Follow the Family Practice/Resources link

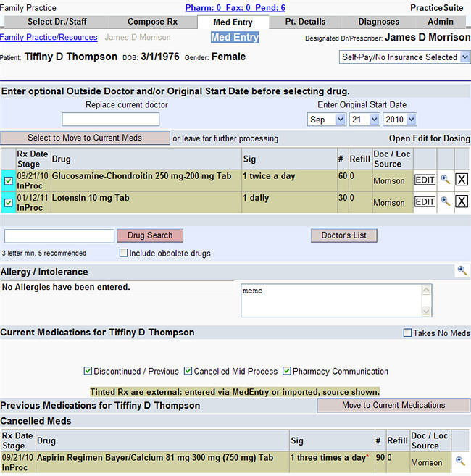(49, 37)
